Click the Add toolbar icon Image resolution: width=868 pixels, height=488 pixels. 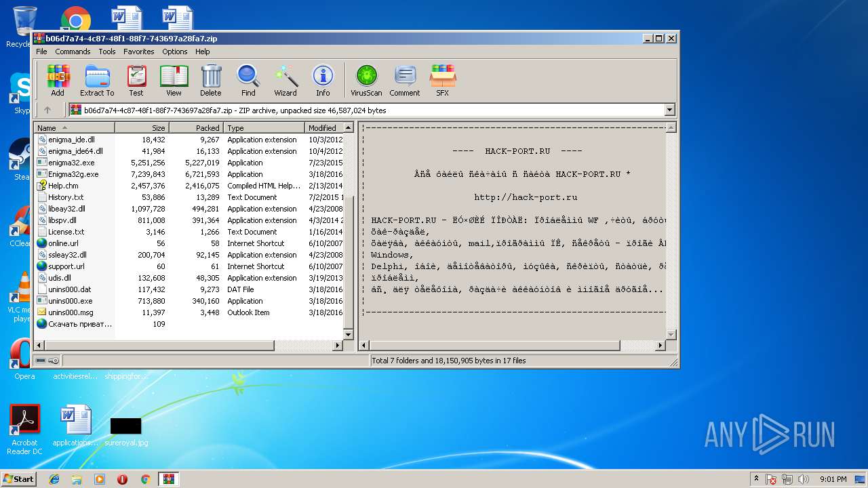click(58, 81)
